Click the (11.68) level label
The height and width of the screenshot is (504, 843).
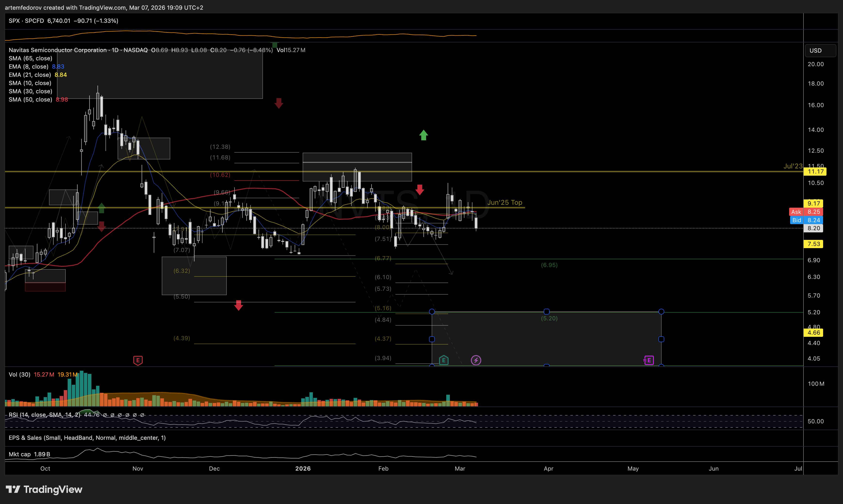220,157
